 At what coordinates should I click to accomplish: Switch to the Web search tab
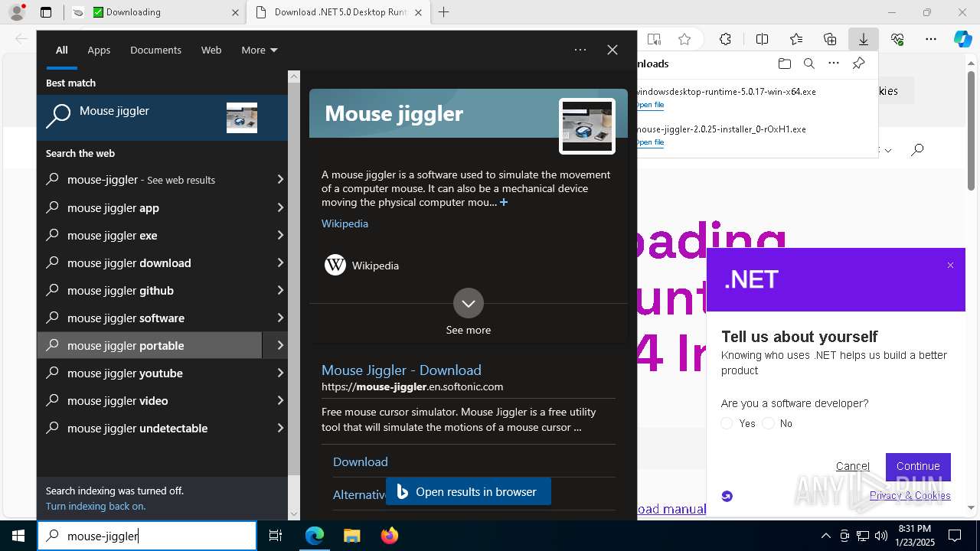[211, 50]
